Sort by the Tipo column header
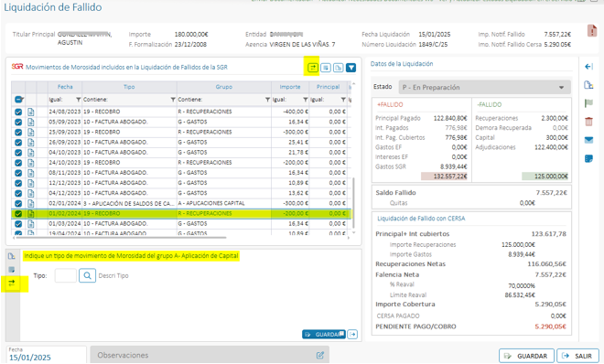604x364 pixels. [x=129, y=87]
